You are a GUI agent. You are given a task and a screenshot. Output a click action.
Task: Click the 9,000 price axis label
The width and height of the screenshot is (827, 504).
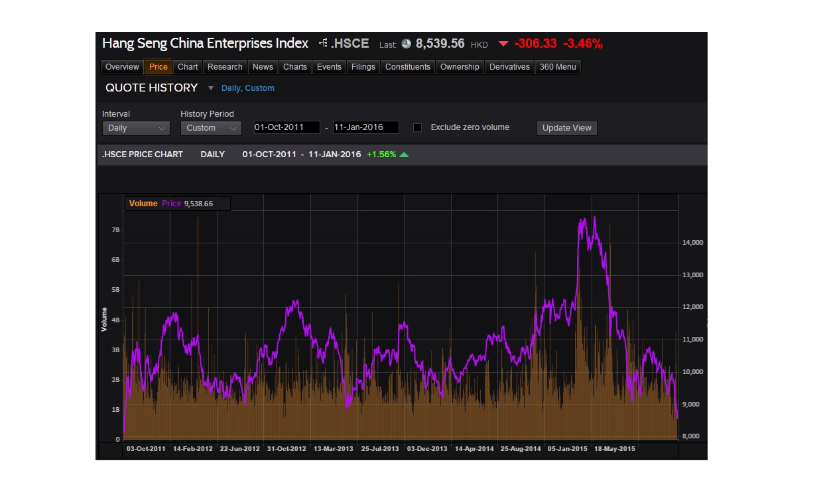tap(692, 405)
